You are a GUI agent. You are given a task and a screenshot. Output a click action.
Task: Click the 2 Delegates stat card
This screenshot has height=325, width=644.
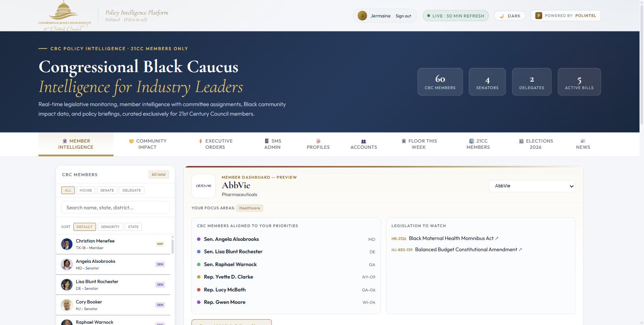pyautogui.click(x=532, y=82)
